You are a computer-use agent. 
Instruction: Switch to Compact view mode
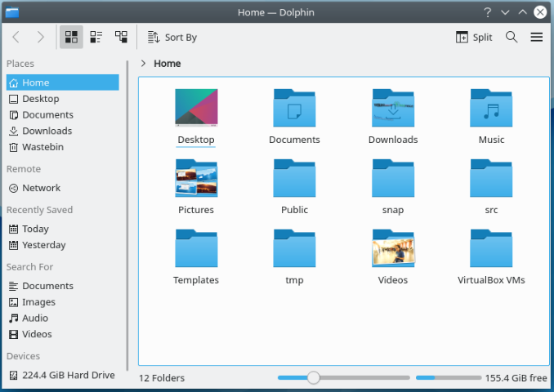point(96,37)
